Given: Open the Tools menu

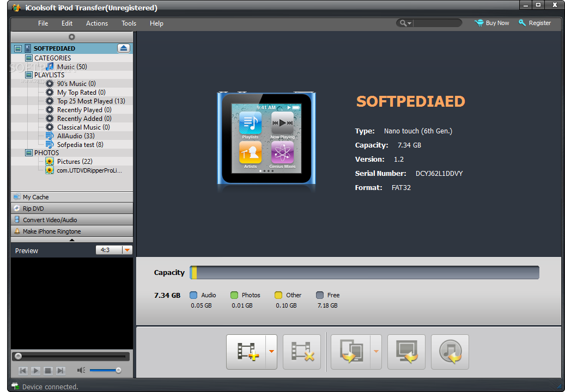Looking at the screenshot, I should pyautogui.click(x=129, y=23).
